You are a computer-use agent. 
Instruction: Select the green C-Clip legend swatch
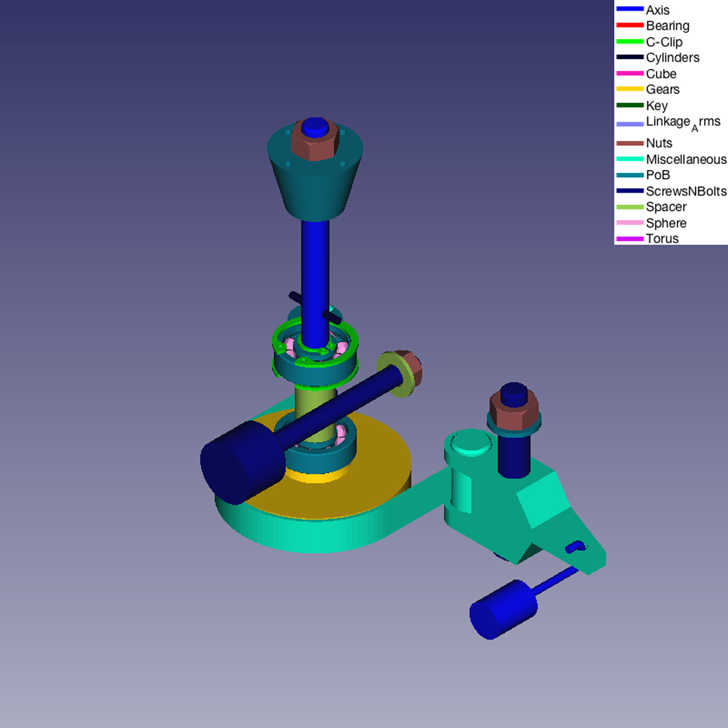click(629, 42)
